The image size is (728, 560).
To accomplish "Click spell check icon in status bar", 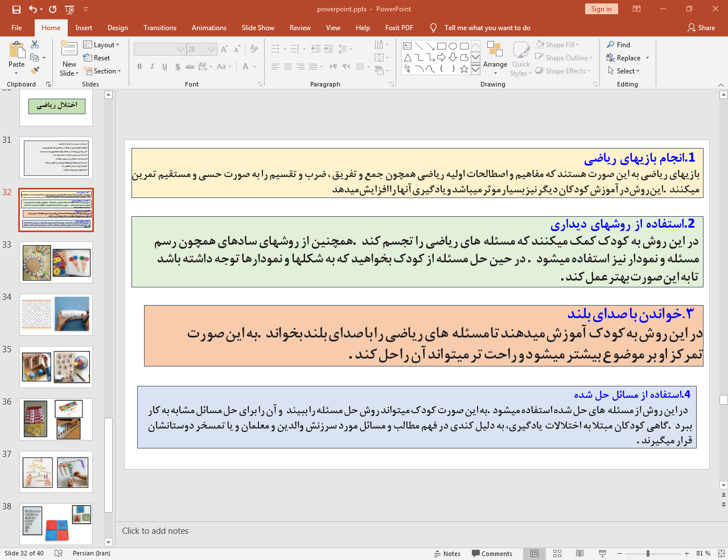I will tap(58, 553).
